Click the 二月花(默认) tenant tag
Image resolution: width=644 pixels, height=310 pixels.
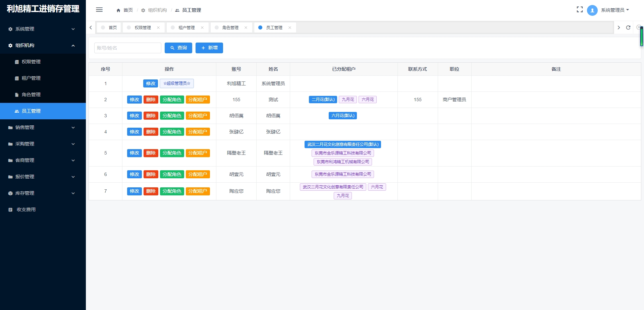point(323,100)
